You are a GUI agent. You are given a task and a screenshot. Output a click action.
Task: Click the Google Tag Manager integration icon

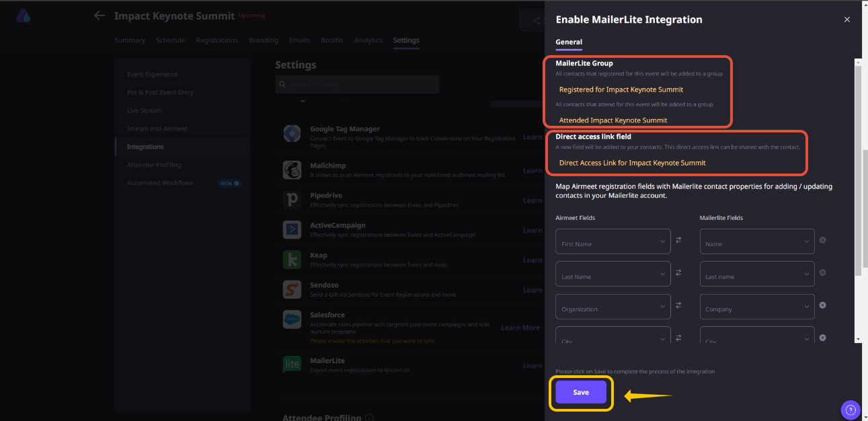click(292, 133)
